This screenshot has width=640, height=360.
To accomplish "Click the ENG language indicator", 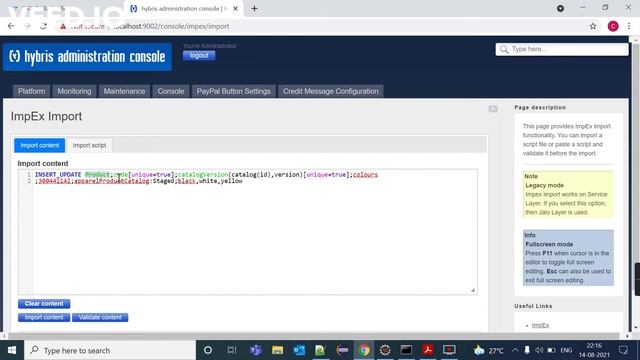I will click(x=566, y=350).
